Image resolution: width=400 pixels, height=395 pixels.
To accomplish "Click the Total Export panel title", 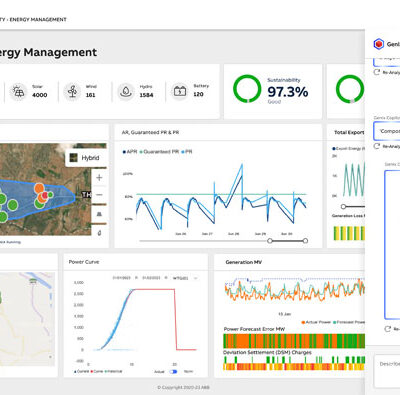I will (x=349, y=132).
